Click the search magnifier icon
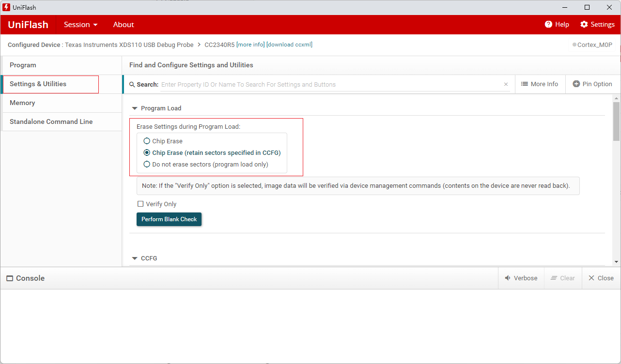 point(132,85)
